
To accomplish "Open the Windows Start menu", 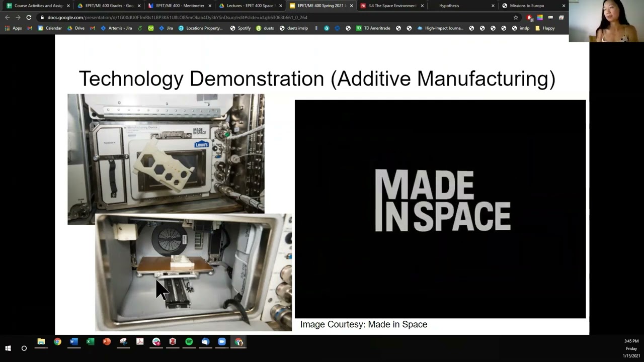I will pos(8,348).
